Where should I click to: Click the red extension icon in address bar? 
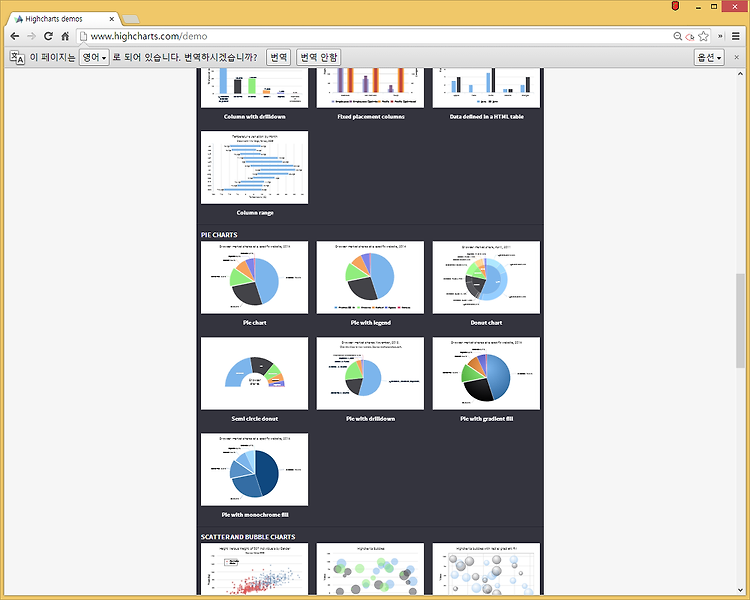(690, 37)
